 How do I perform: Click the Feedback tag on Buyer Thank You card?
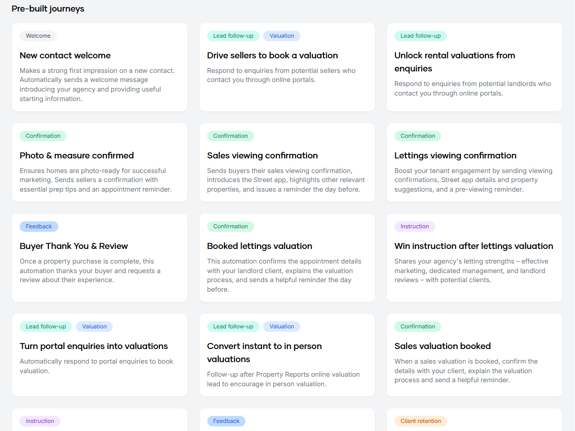[39, 226]
